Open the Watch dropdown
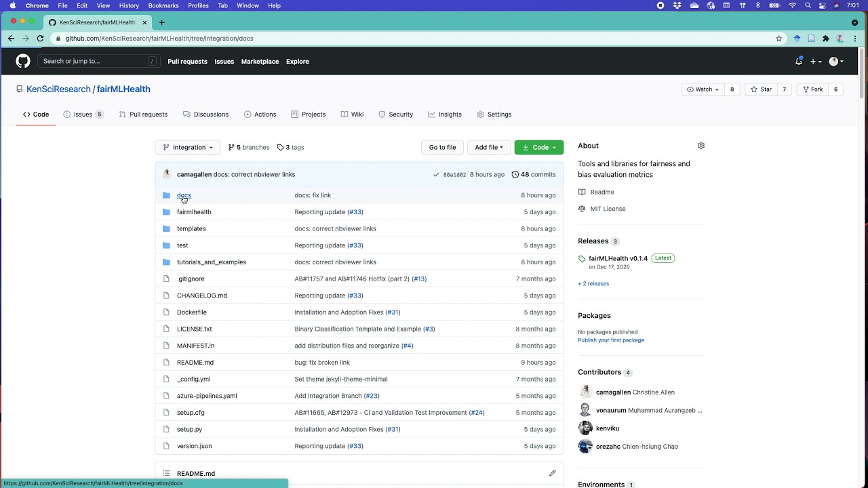 tap(703, 89)
